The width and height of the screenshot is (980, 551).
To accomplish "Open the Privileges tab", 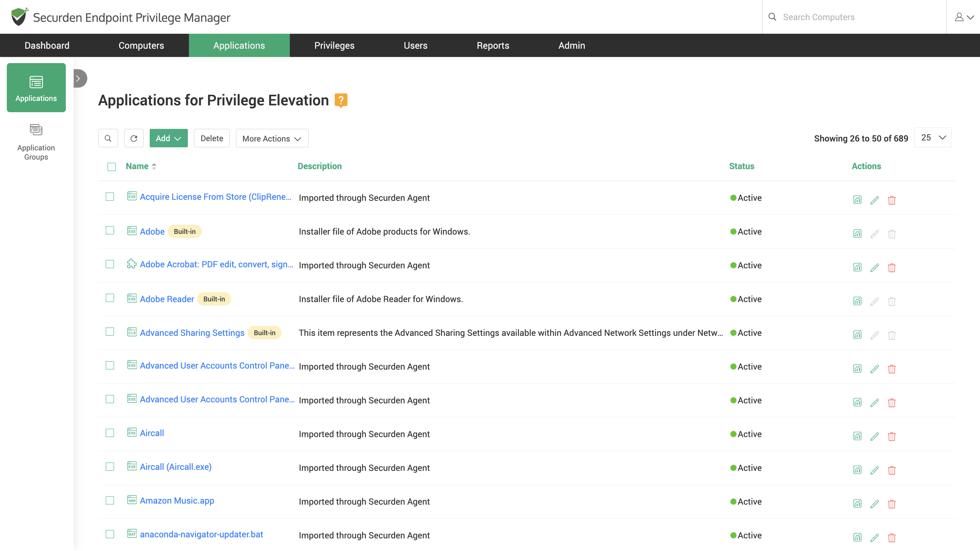I will tap(335, 45).
